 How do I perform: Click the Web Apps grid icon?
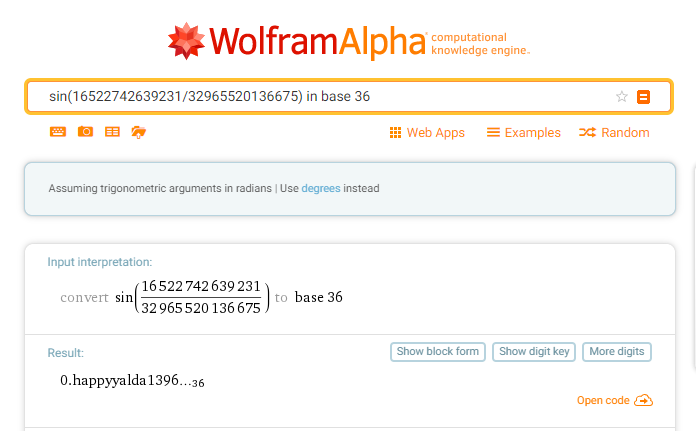(395, 132)
